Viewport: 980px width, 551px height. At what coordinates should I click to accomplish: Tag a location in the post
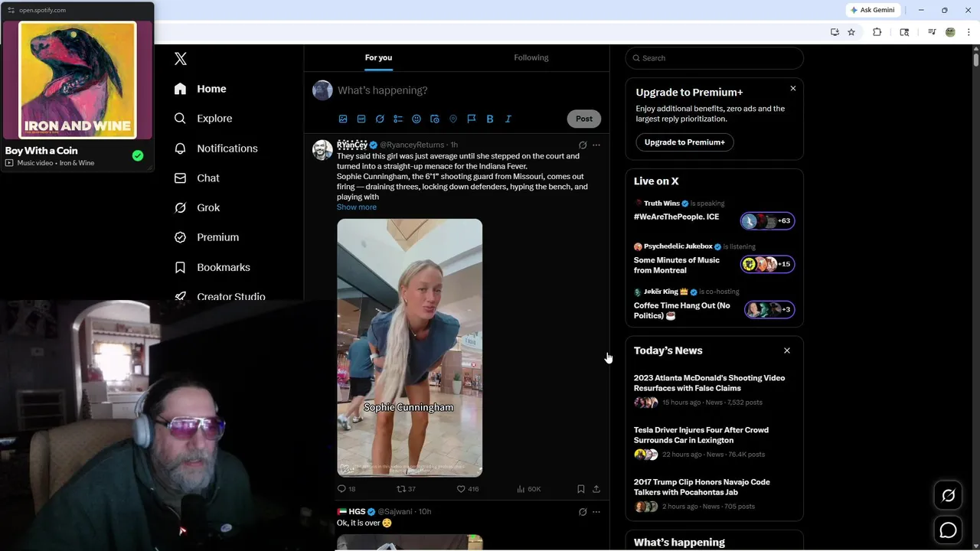(x=453, y=119)
